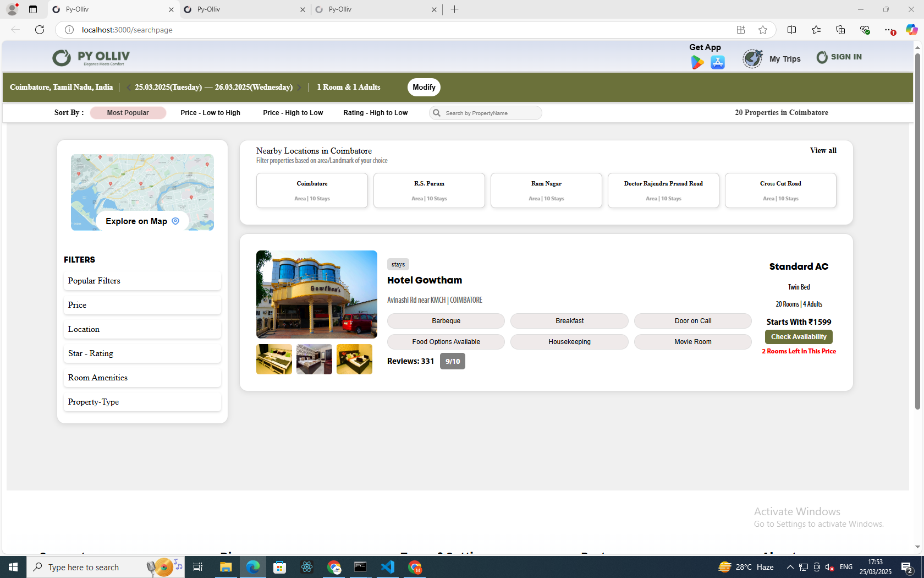Click the Search by PropertyName field
Screen dimensions: 924x578
pos(490,113)
